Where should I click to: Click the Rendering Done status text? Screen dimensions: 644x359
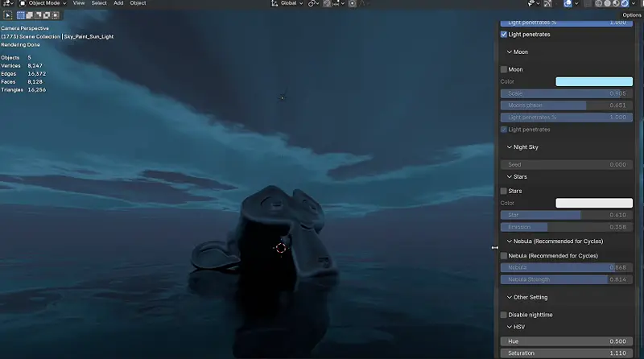(21, 45)
